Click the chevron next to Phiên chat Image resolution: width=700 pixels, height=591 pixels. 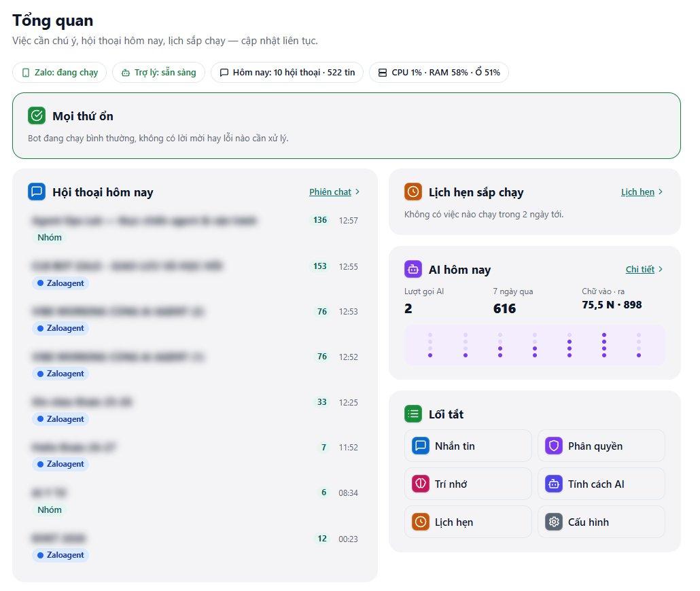[x=357, y=192]
